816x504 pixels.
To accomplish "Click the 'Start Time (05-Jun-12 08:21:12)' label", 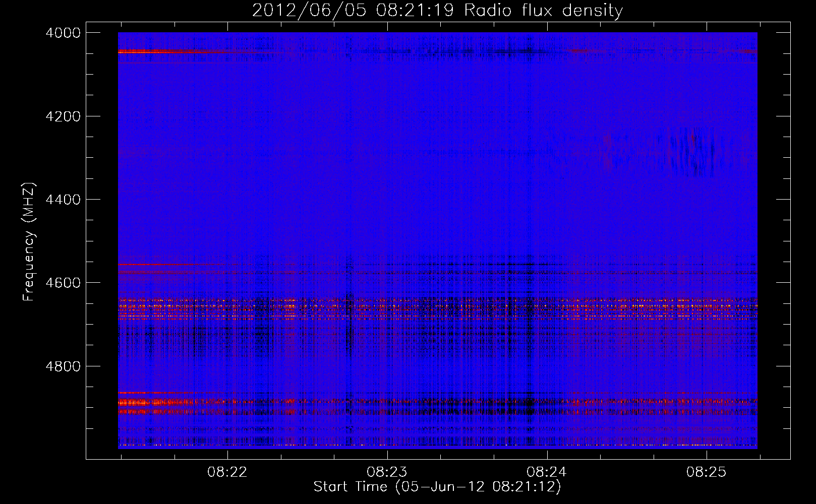I will click(x=437, y=487).
